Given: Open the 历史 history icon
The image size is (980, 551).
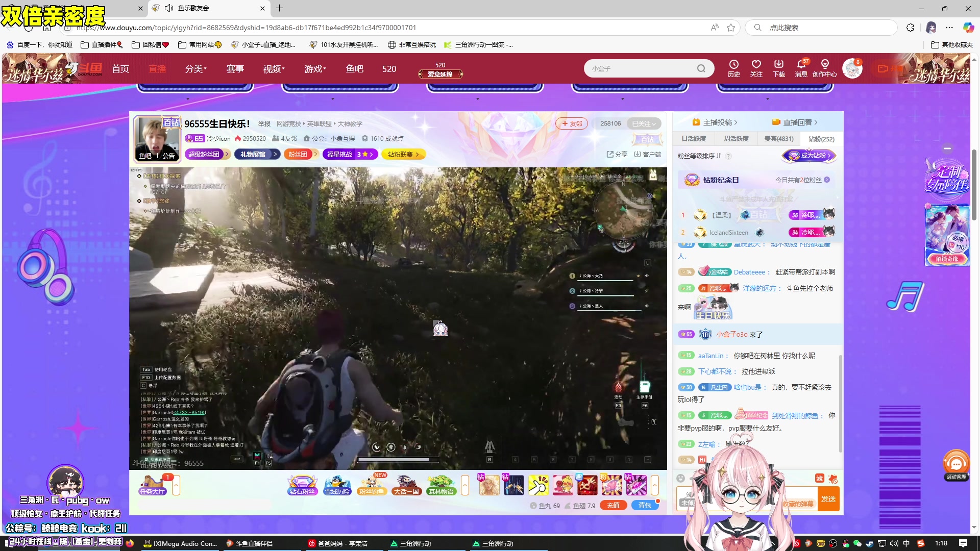Looking at the screenshot, I should point(733,68).
